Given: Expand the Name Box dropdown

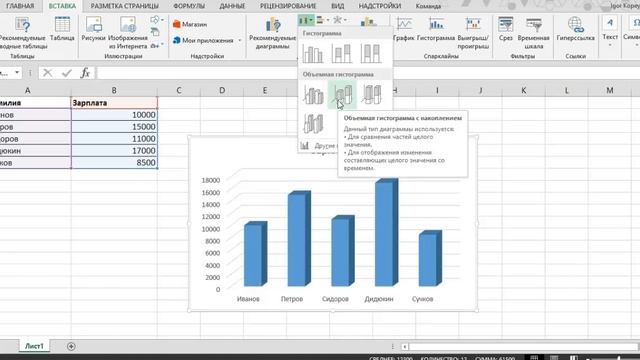Looking at the screenshot, I should pyautogui.click(x=17, y=73).
